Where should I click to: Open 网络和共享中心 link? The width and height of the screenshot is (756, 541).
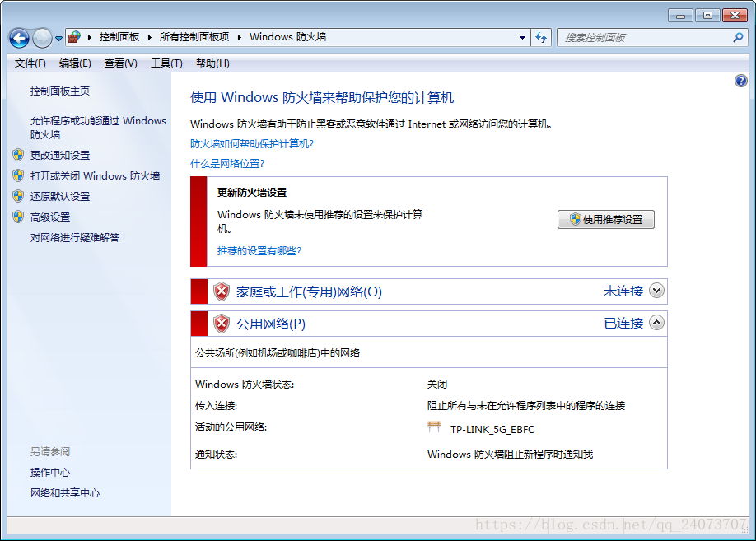(x=64, y=492)
